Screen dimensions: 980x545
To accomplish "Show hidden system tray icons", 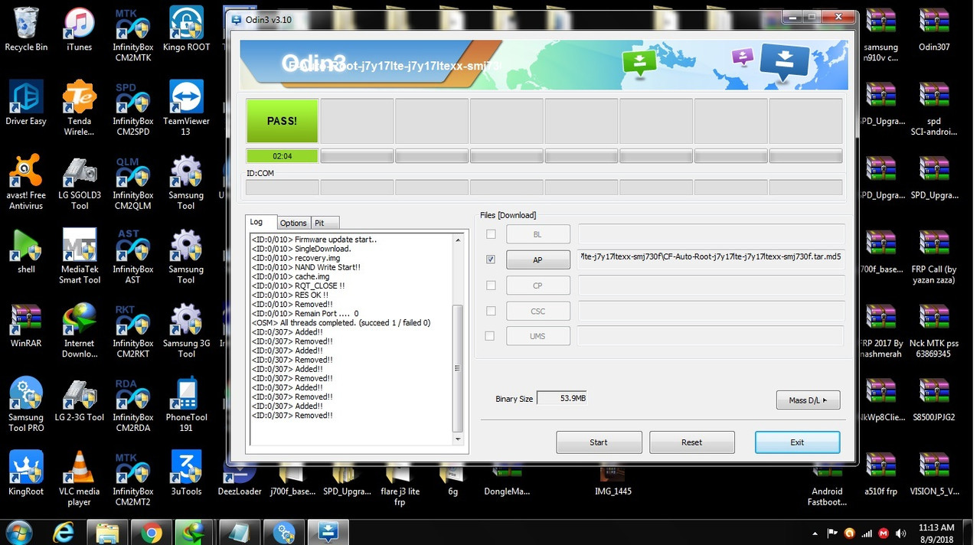I will point(815,533).
